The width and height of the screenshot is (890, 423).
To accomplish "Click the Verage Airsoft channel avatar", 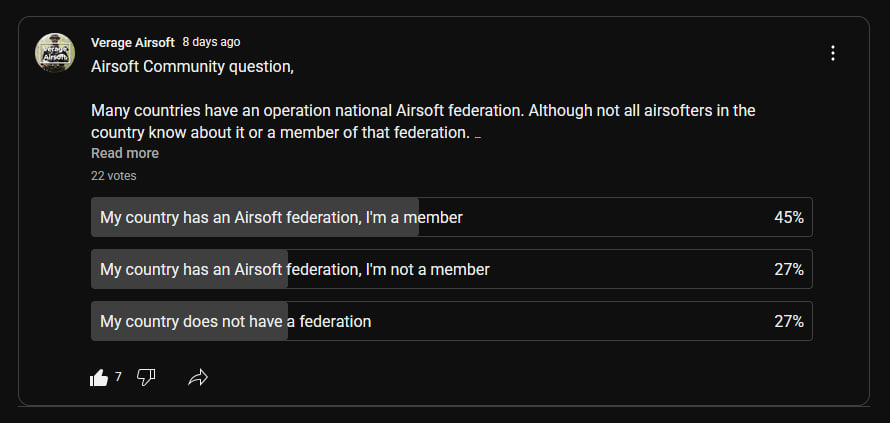I will (x=55, y=53).
